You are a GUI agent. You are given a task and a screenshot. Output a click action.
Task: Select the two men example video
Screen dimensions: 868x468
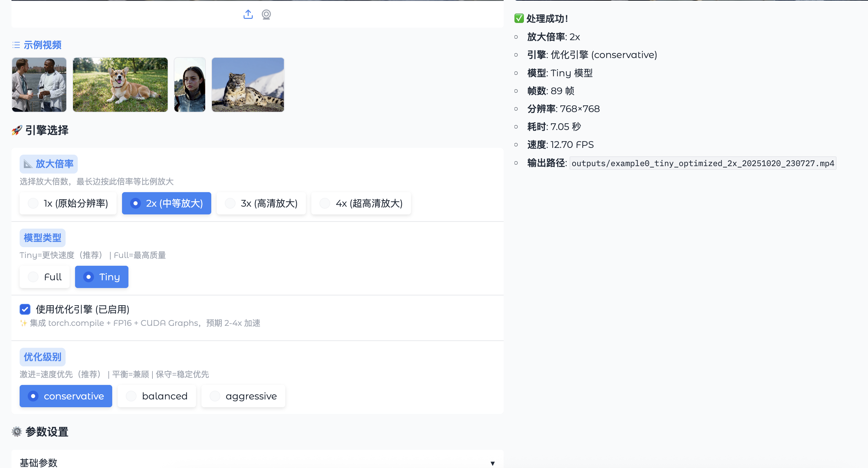[39, 84]
